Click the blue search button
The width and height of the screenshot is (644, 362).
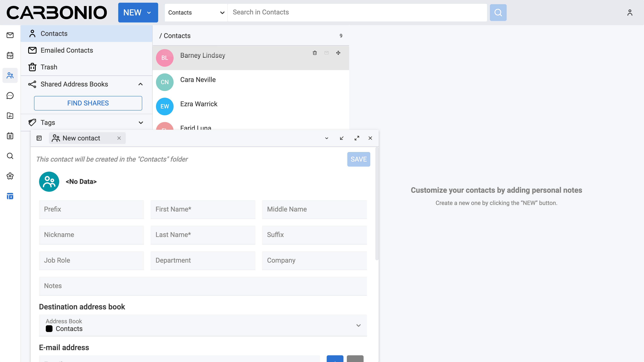(498, 13)
